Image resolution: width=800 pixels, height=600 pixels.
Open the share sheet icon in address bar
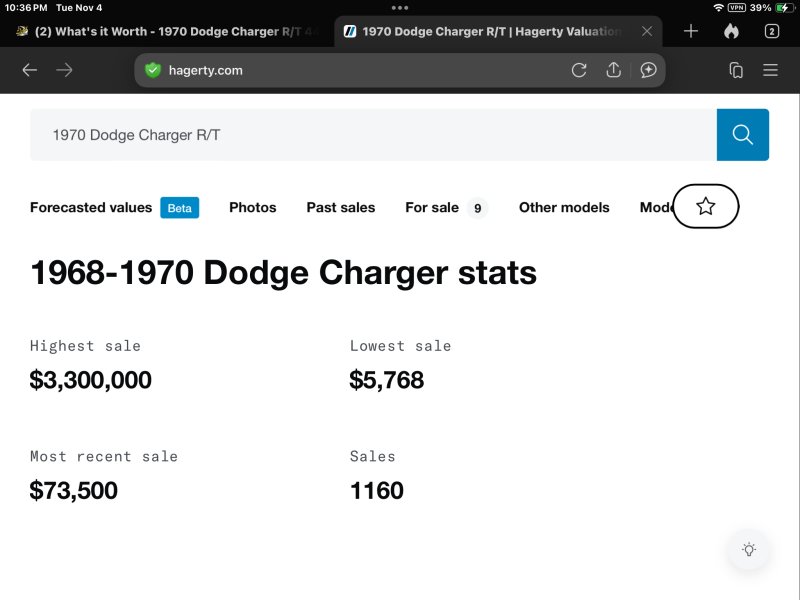click(614, 70)
